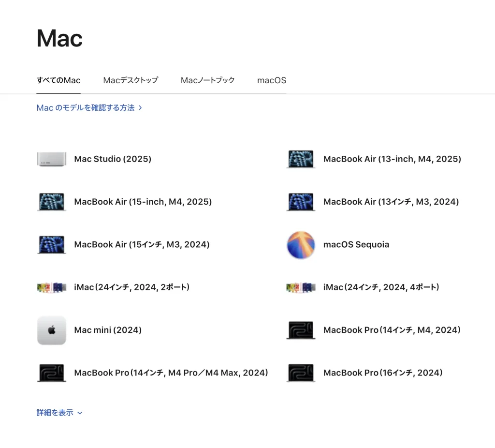Open iMac (24インチ, 2024, 2ポート) text link

point(132,287)
